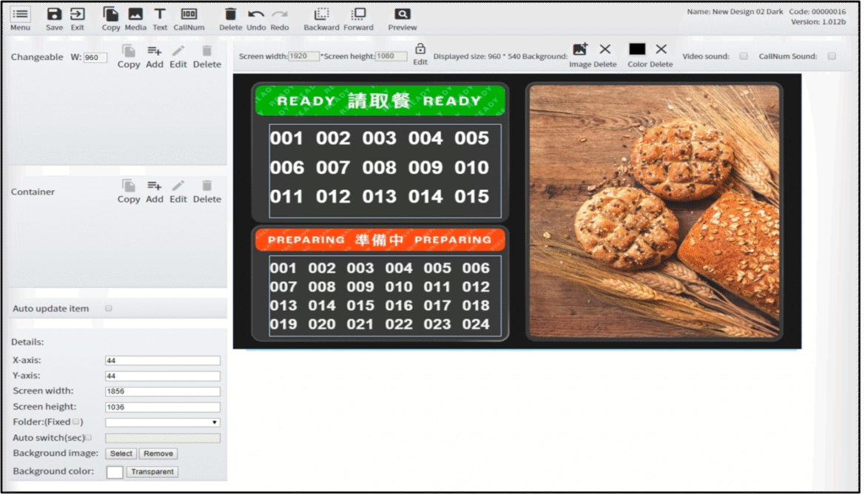Delete the Changeable item
The image size is (868, 494).
point(207,56)
